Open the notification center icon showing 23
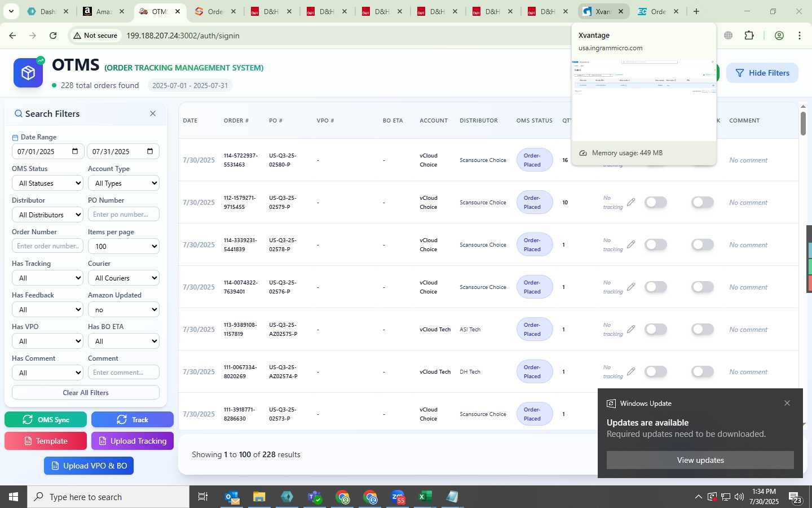 (x=795, y=497)
